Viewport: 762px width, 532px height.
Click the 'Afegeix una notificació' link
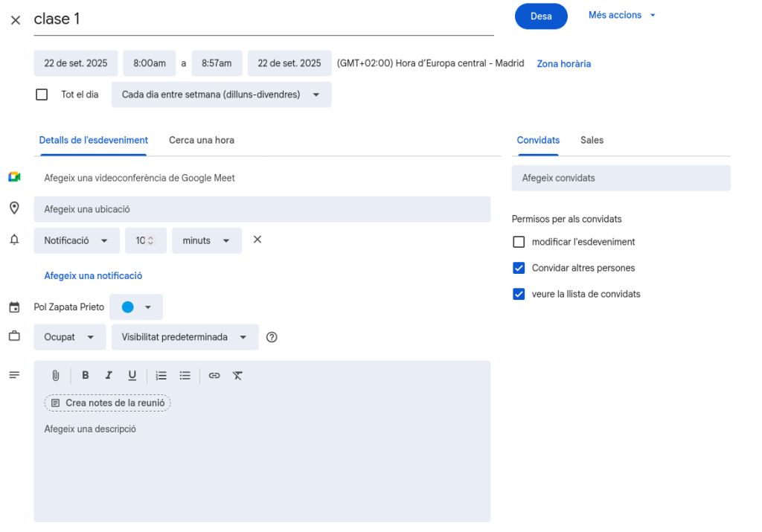coord(93,275)
